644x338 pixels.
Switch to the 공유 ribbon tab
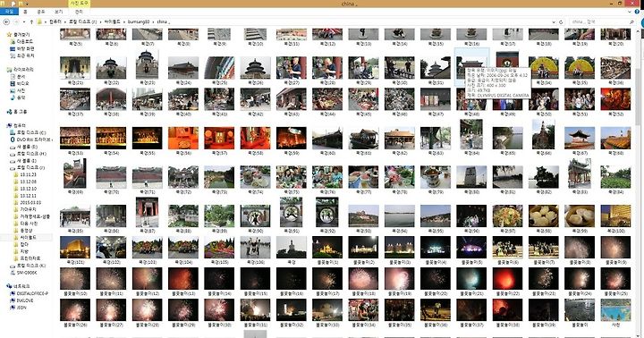point(41,13)
